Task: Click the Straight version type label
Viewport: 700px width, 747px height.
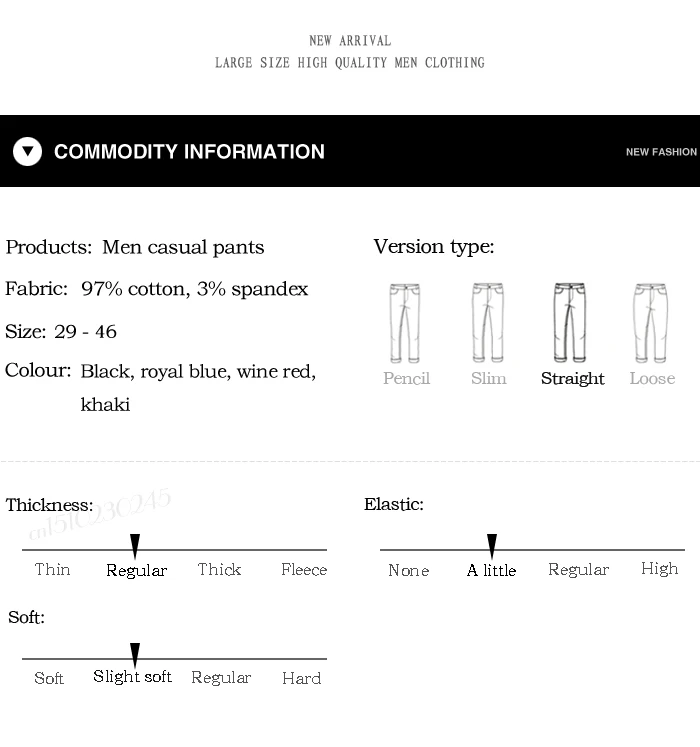Action: click(x=573, y=379)
